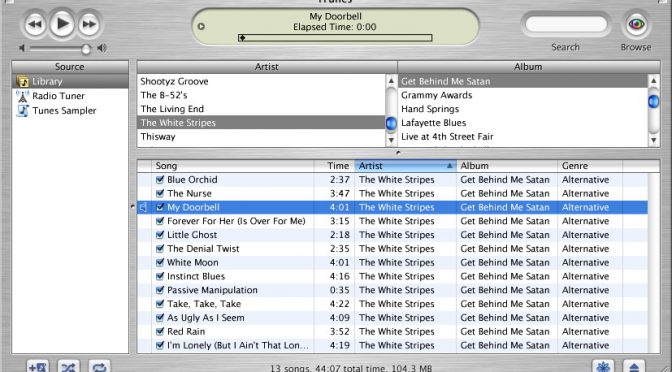This screenshot has width=672, height=372.
Task: Click the Tunes Sampler playlist icon
Action: pyautogui.click(x=22, y=110)
